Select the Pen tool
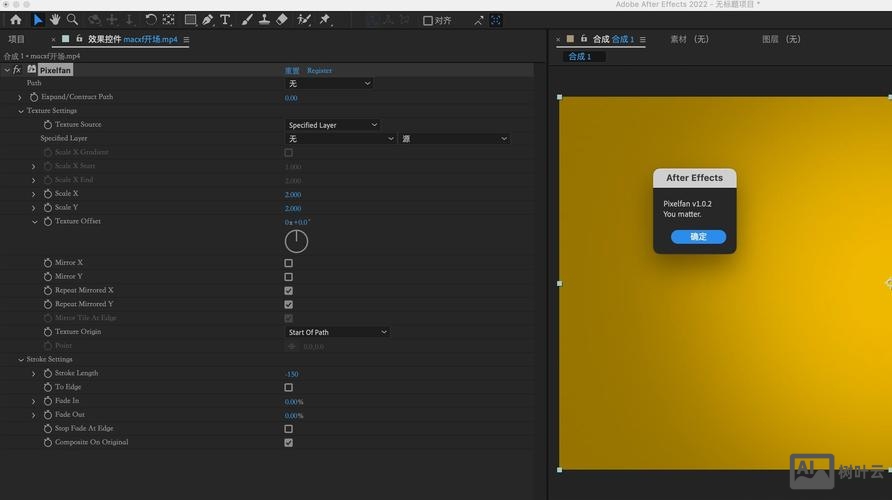Screen dimensions: 892x500 tap(207, 20)
